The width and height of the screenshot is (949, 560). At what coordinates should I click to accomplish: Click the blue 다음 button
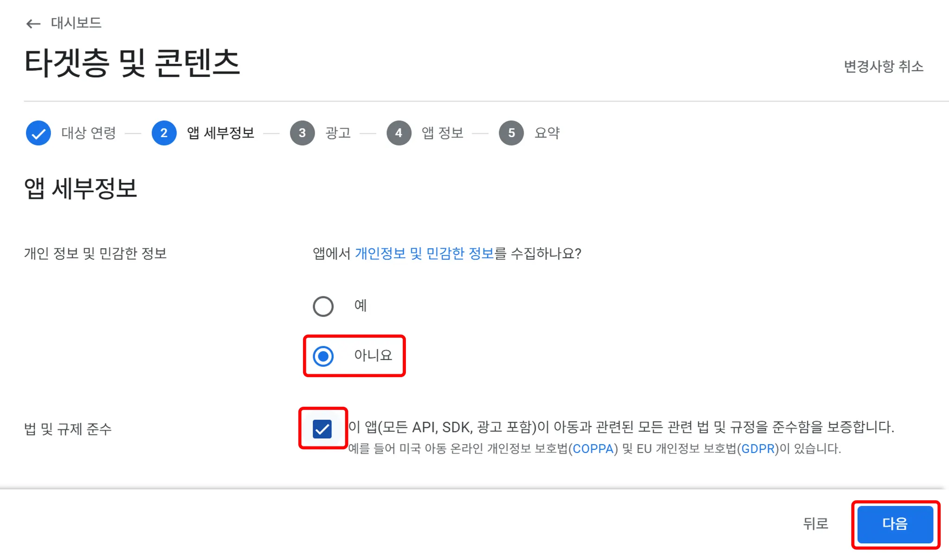point(895,524)
